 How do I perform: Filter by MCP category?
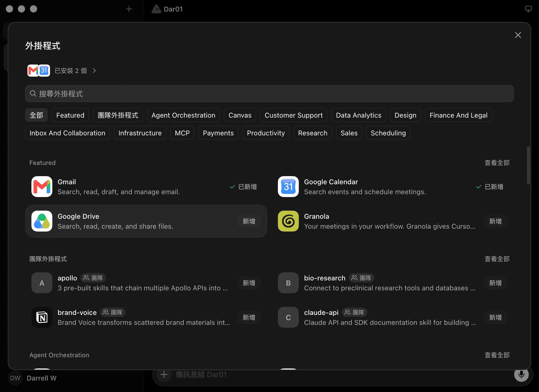pos(182,133)
